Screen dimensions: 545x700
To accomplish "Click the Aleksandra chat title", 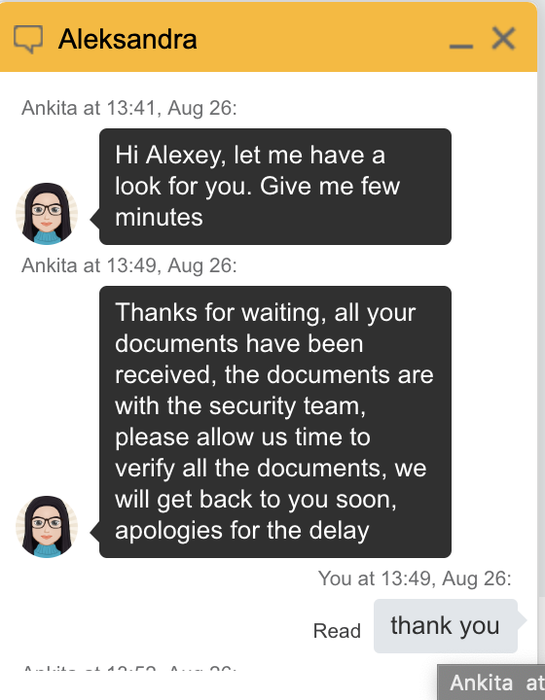I will tap(128, 39).
